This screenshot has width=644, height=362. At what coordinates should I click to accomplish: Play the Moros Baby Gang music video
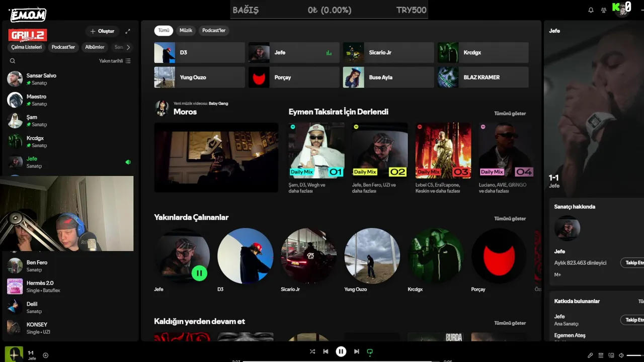click(x=216, y=157)
